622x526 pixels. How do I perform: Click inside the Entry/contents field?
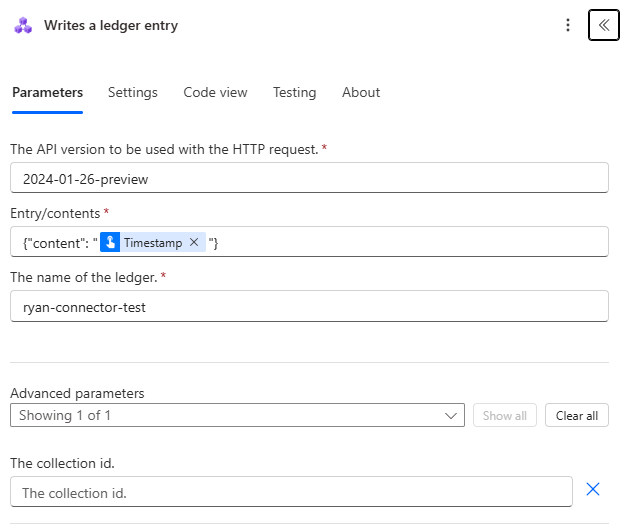(400, 242)
